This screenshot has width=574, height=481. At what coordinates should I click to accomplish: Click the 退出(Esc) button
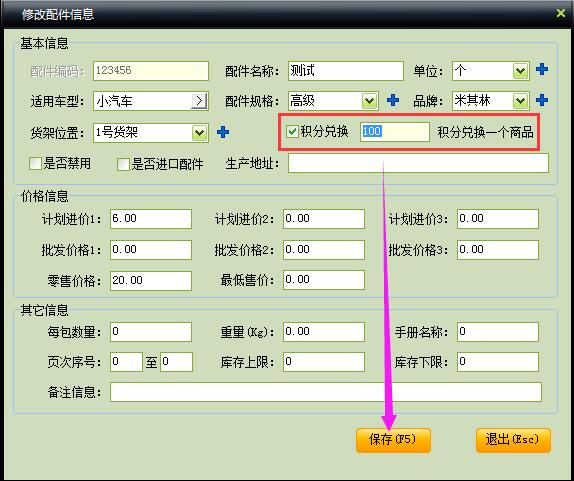(x=513, y=440)
